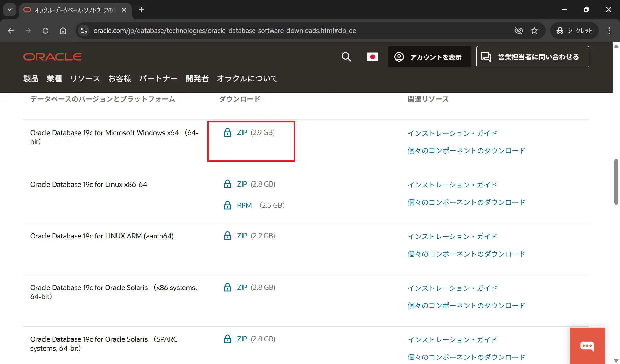Click the scrollbar down arrow

[616, 360]
